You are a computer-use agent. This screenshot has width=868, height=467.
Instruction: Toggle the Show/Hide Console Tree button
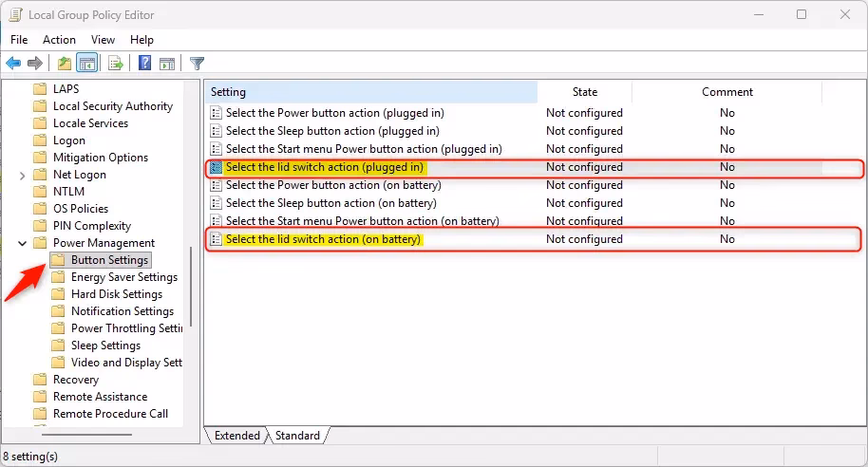point(86,64)
